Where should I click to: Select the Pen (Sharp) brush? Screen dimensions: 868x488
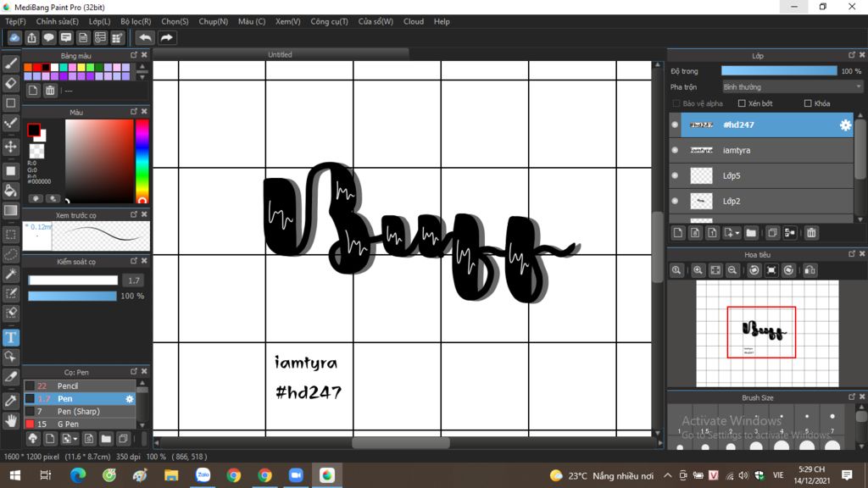[x=80, y=412]
